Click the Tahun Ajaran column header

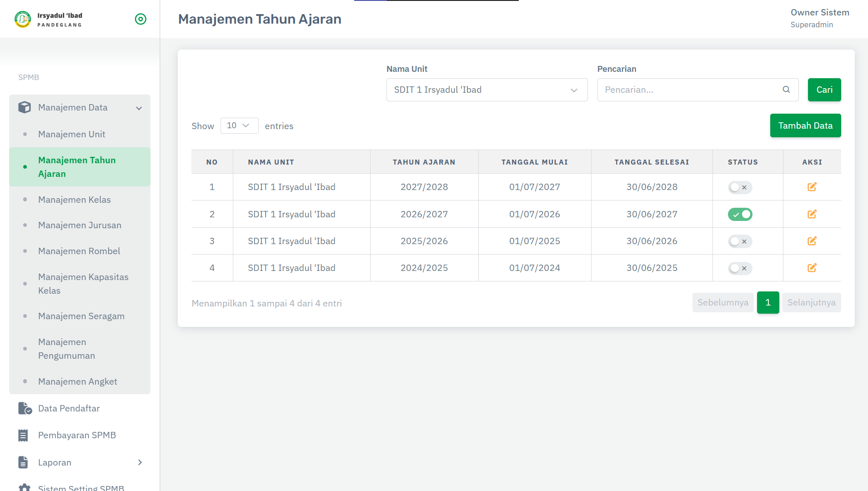(424, 162)
